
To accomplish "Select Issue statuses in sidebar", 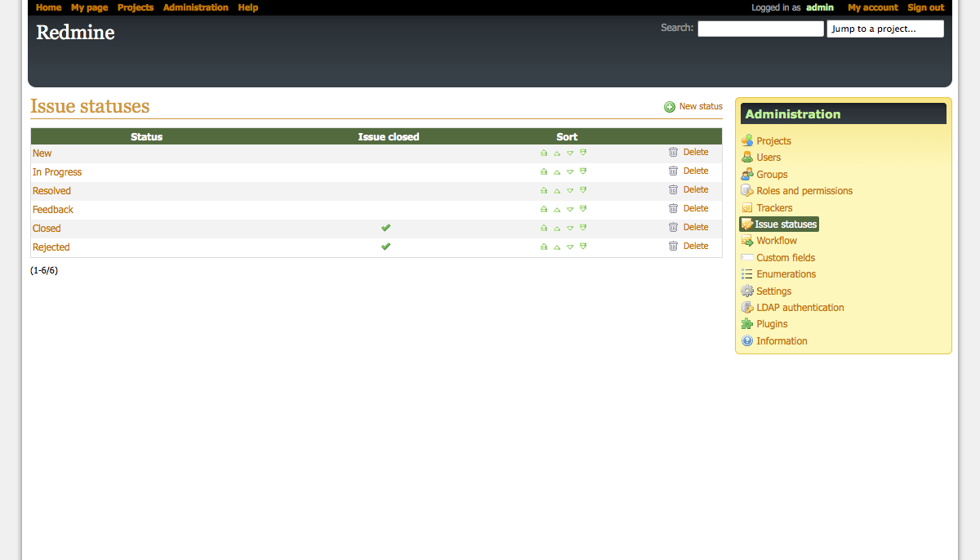I will click(779, 224).
